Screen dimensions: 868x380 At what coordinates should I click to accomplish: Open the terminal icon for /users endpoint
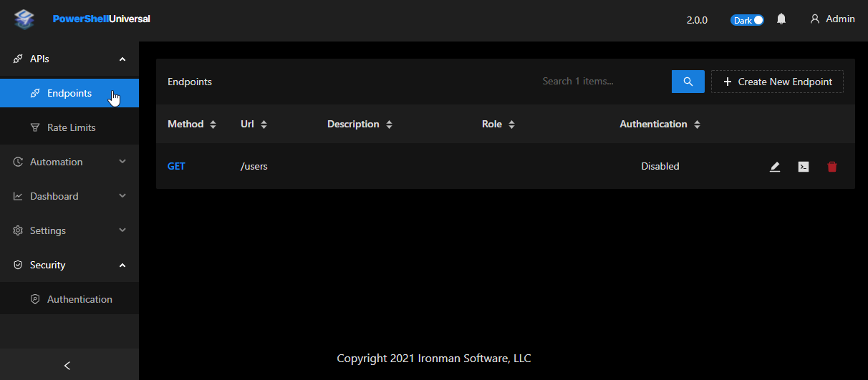804,167
